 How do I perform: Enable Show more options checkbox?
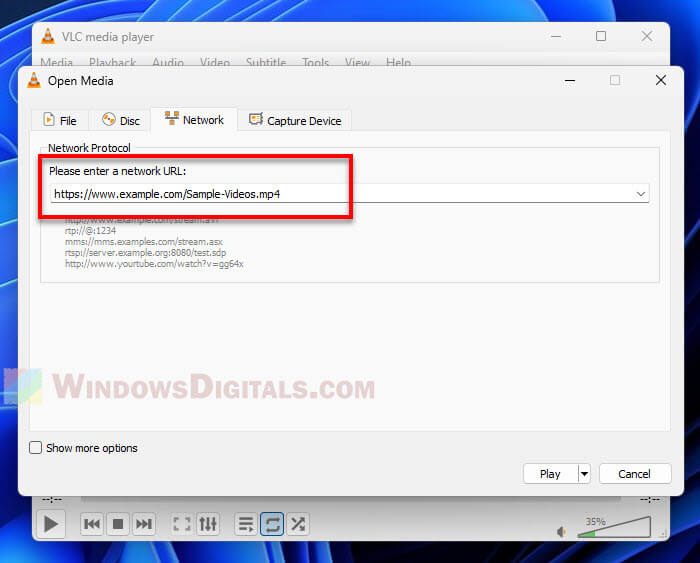35,447
